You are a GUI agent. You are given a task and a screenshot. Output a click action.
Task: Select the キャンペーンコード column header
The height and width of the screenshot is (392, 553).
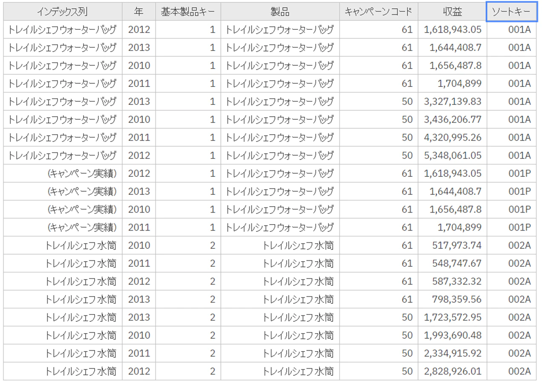(379, 12)
